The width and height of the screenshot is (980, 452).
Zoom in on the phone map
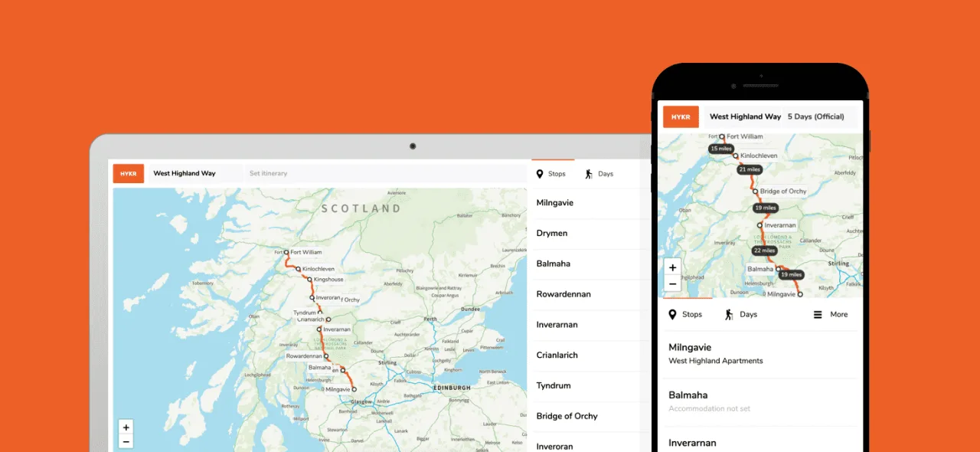point(672,268)
